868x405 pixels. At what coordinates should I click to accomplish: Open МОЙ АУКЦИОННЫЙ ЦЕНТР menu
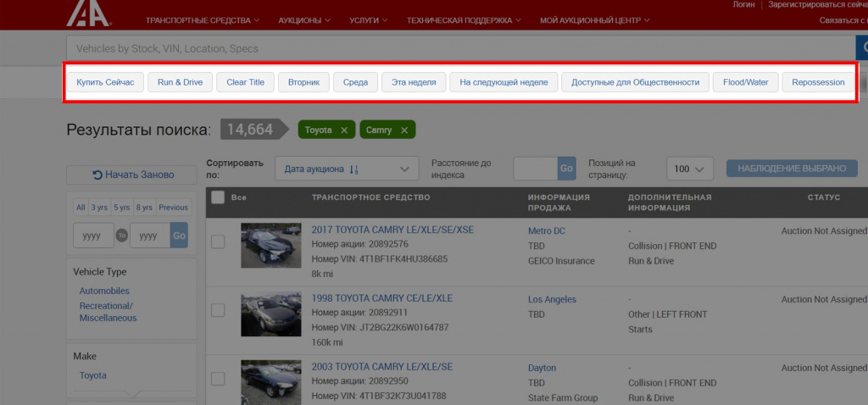(x=595, y=20)
